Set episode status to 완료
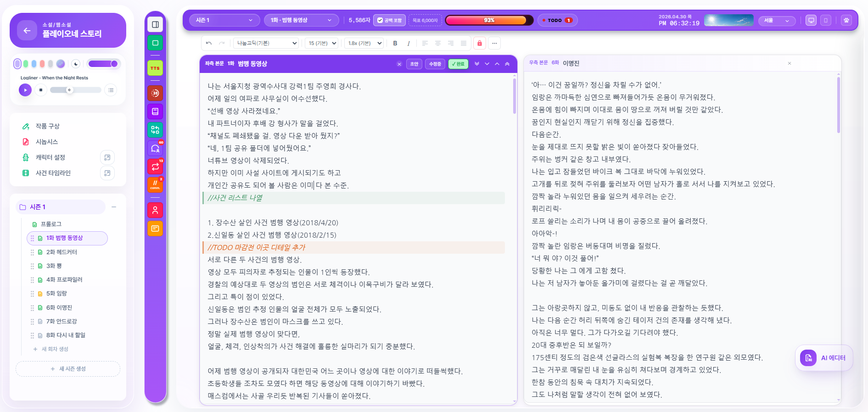This screenshot has width=868, height=412. pyautogui.click(x=458, y=64)
